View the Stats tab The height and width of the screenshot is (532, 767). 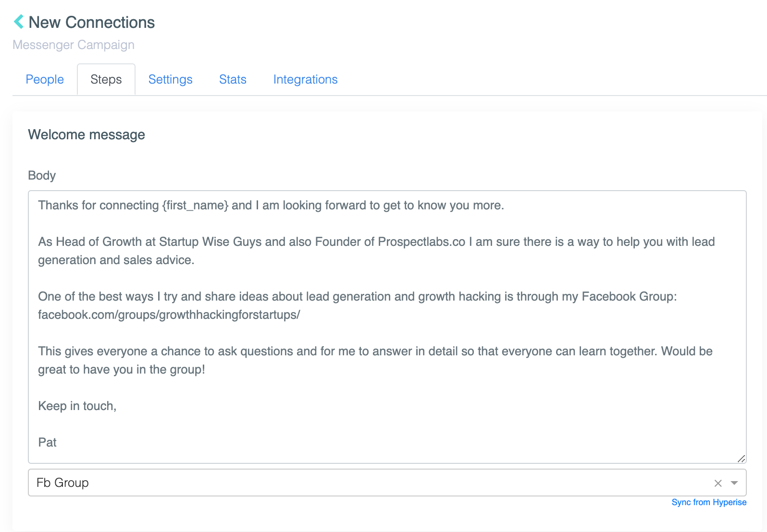tap(233, 79)
